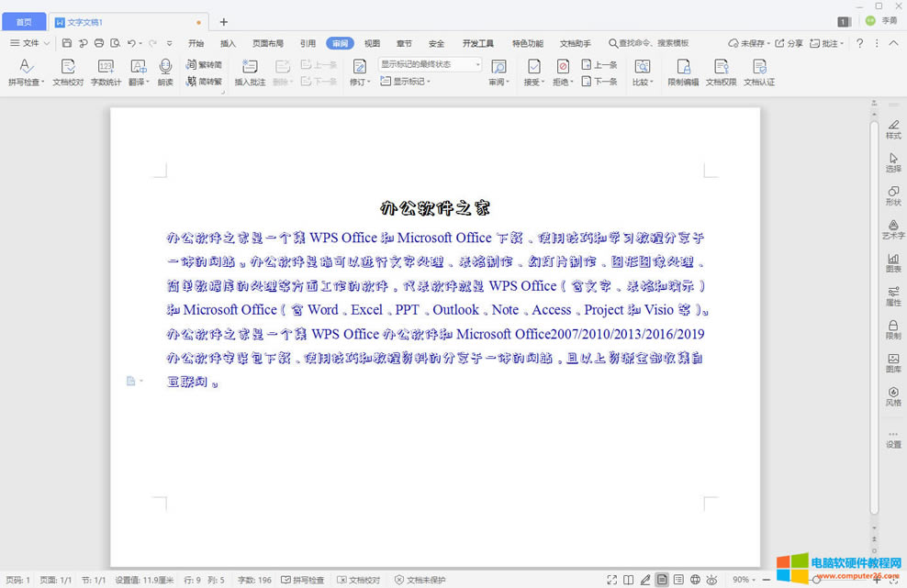Screen dimensions: 907x588
Task: Switch to the 页面布局 ribbon tab
Action: point(267,42)
